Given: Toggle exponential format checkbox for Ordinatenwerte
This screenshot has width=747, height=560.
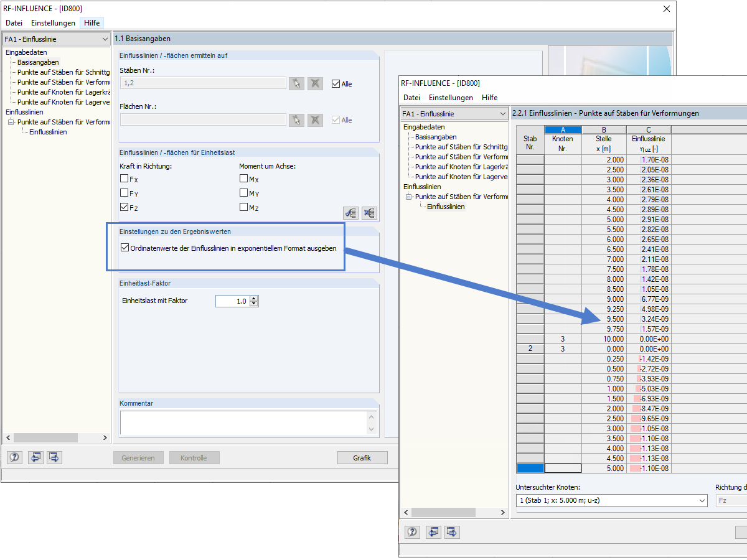Looking at the screenshot, I should [x=125, y=248].
